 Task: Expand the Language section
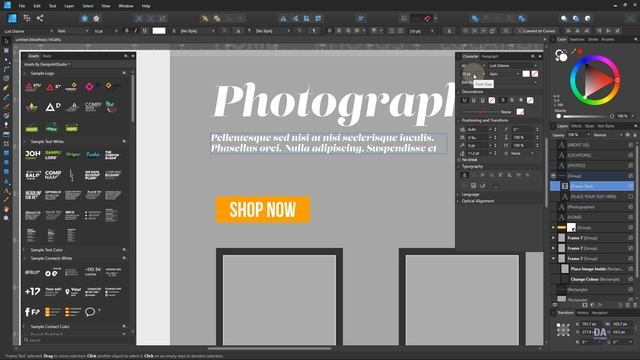[458, 195]
